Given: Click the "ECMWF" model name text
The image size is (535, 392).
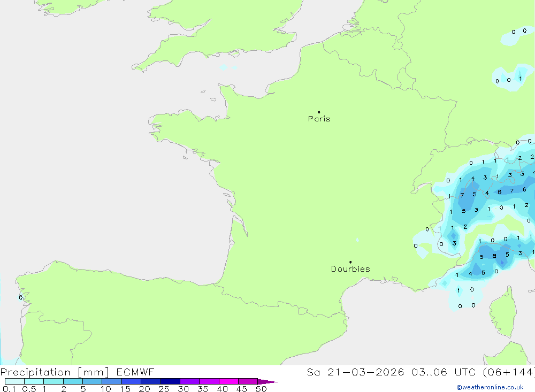Looking at the screenshot, I should 135,372.
